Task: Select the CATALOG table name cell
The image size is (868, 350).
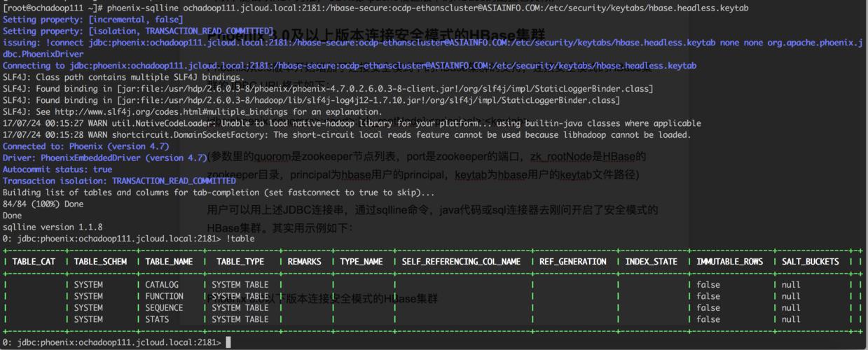Action: [162, 285]
